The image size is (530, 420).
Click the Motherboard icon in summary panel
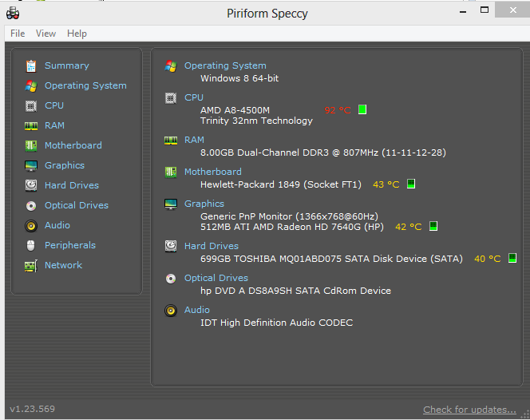(x=171, y=172)
